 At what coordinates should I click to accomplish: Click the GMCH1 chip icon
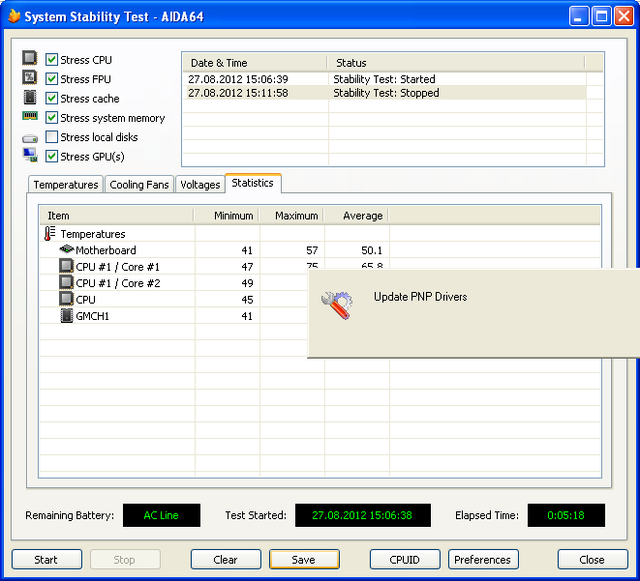point(67,316)
